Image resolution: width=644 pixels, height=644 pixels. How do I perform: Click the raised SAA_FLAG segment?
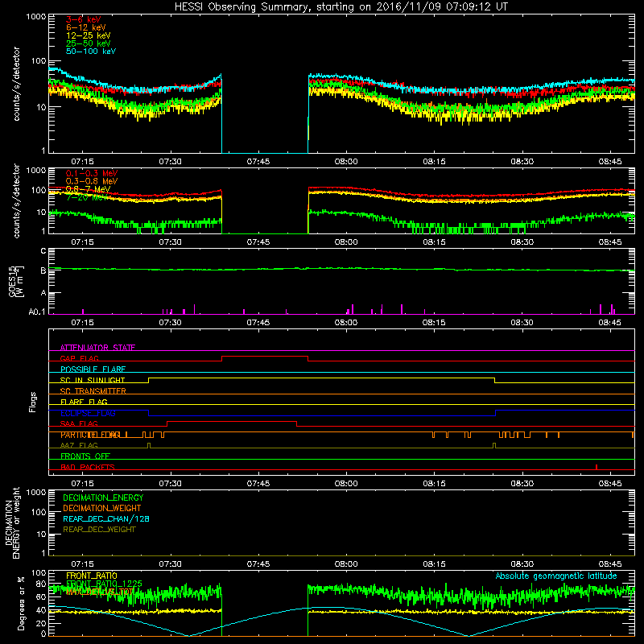(x=232, y=422)
